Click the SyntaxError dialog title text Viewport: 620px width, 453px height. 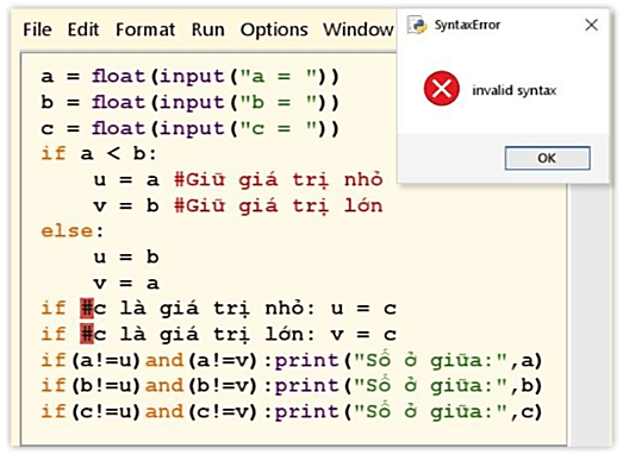point(465,24)
